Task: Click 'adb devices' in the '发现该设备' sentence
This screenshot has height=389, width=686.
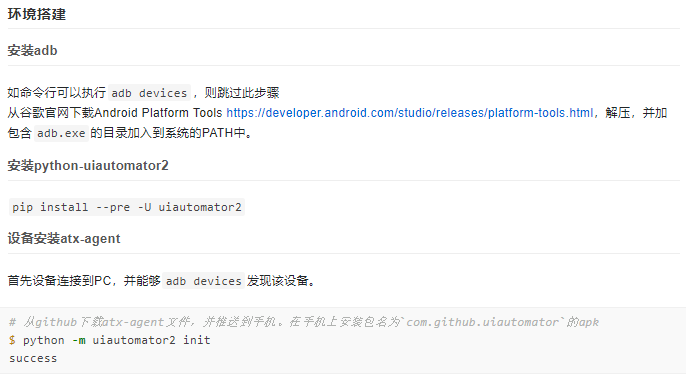Action: coord(203,281)
